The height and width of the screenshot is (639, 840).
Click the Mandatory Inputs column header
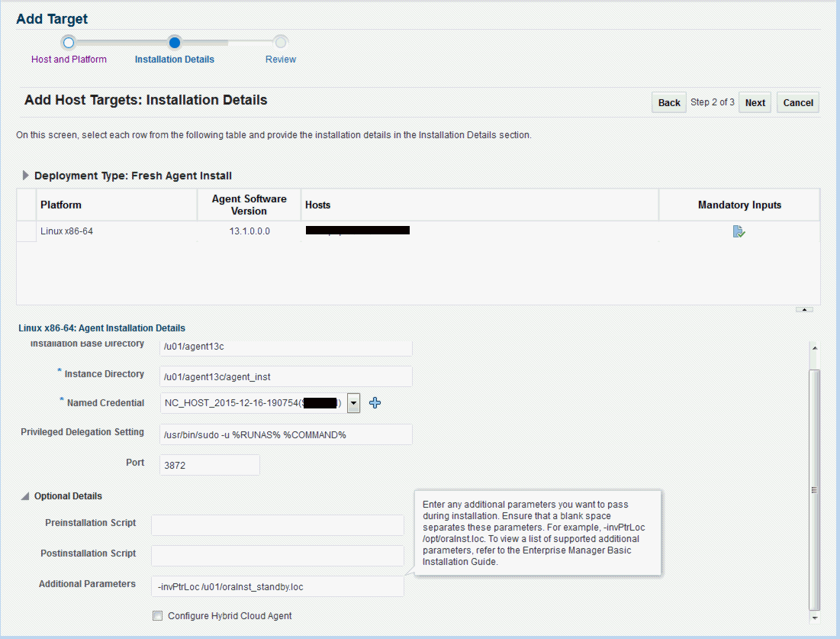[739, 205]
